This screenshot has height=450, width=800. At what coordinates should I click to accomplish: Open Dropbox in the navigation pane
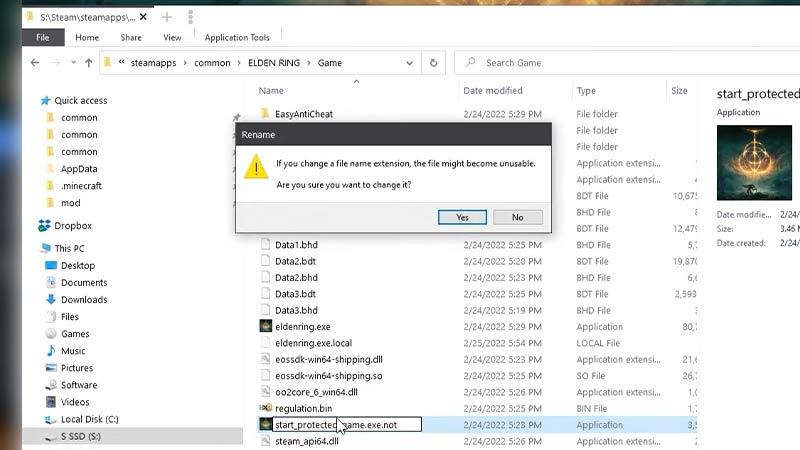pyautogui.click(x=72, y=226)
